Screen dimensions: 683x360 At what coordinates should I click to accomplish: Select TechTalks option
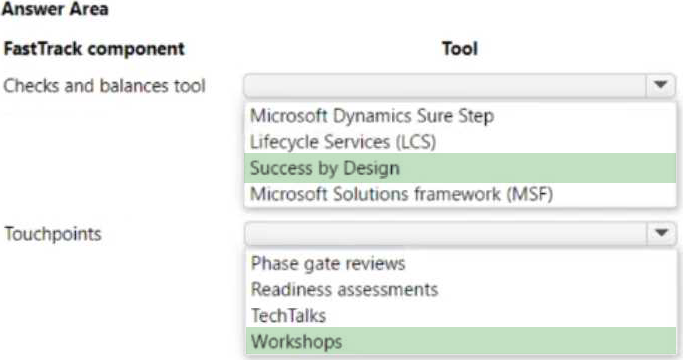pyautogui.click(x=461, y=316)
